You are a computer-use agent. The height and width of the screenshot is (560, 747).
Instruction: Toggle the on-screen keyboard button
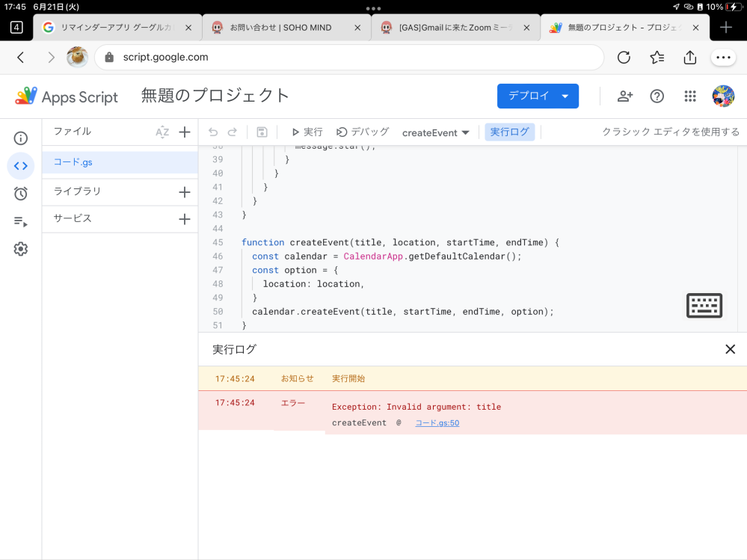(704, 306)
